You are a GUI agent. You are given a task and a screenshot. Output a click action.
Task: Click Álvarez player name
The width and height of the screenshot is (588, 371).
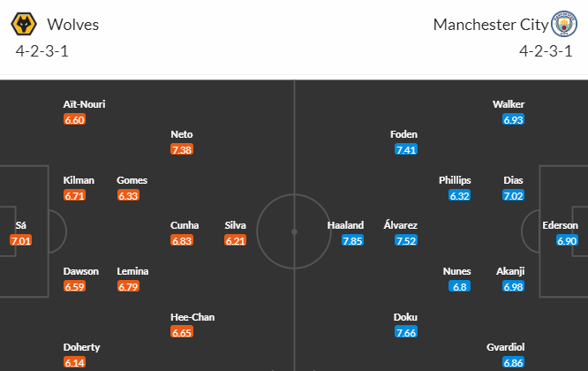[x=401, y=225]
